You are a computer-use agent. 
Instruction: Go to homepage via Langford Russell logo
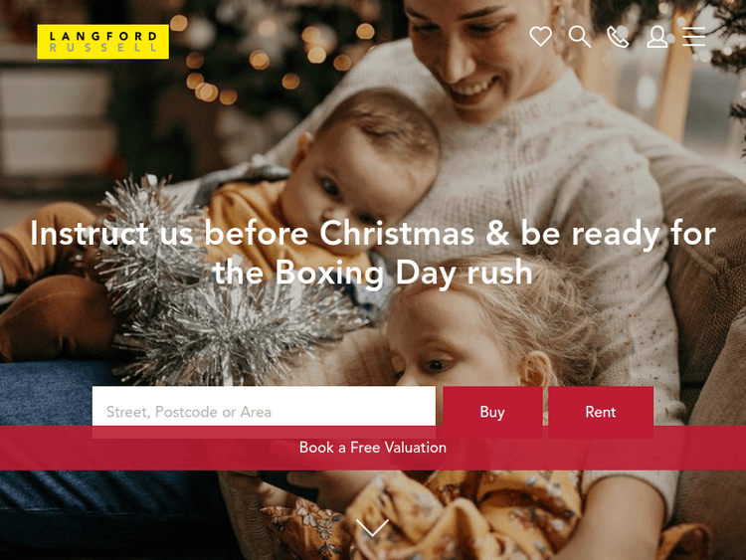point(102,42)
